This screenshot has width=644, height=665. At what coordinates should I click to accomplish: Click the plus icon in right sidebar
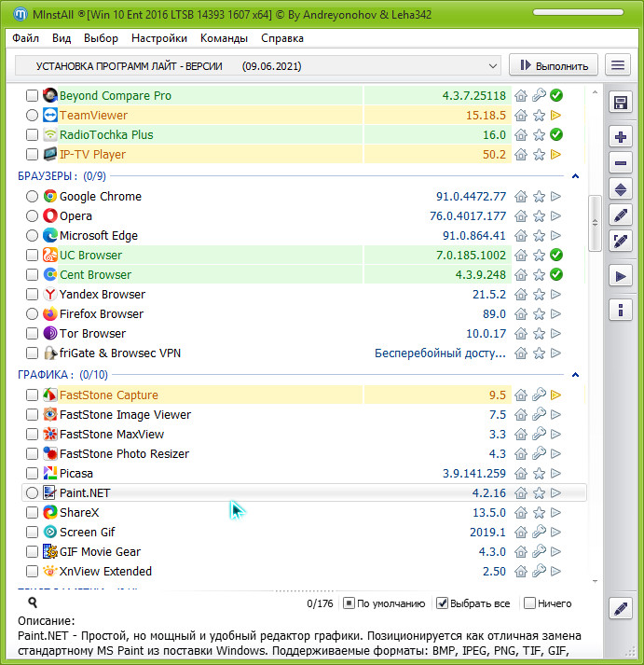621,137
